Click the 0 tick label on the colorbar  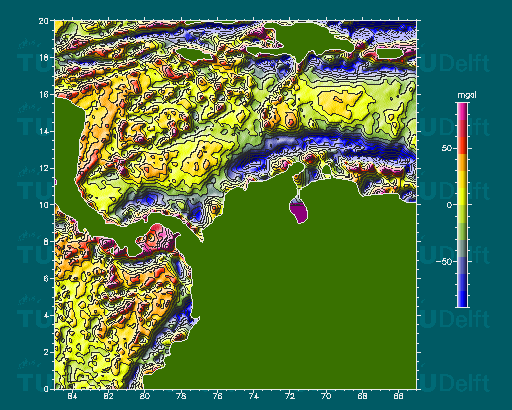pyautogui.click(x=449, y=205)
